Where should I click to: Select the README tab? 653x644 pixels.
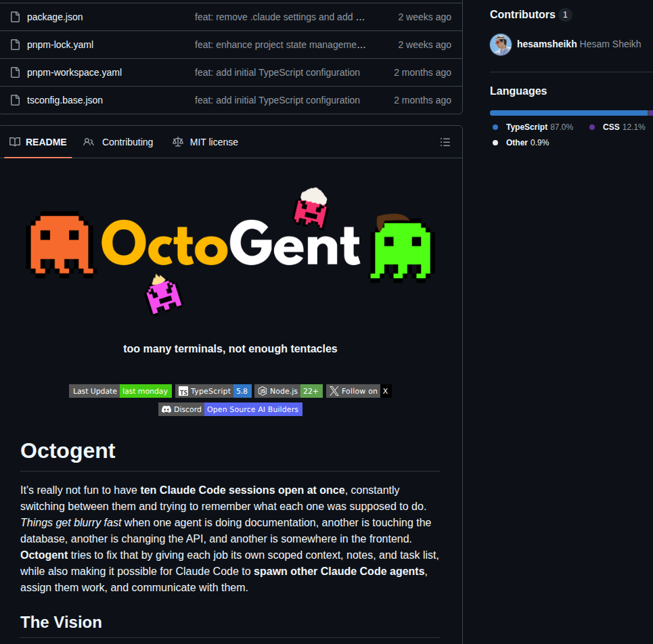pyautogui.click(x=38, y=142)
